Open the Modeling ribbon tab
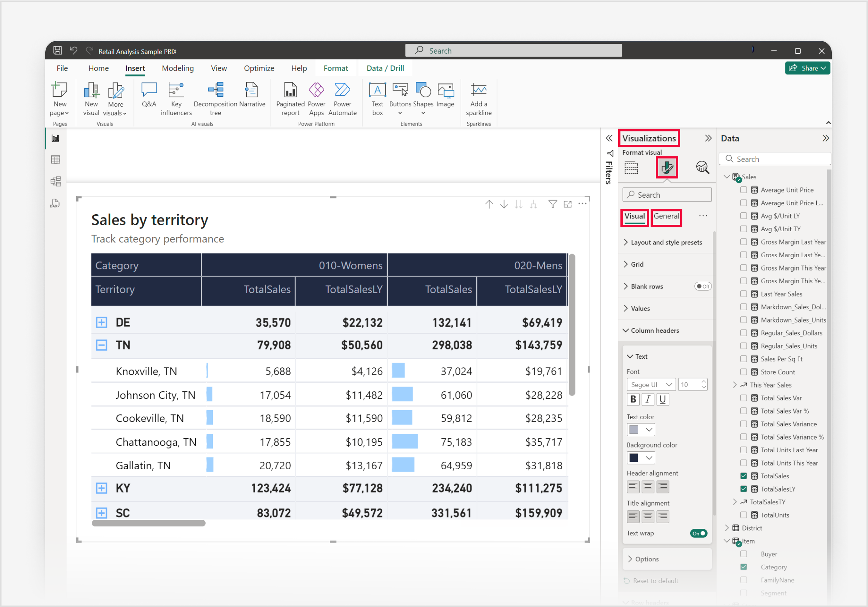 [178, 68]
